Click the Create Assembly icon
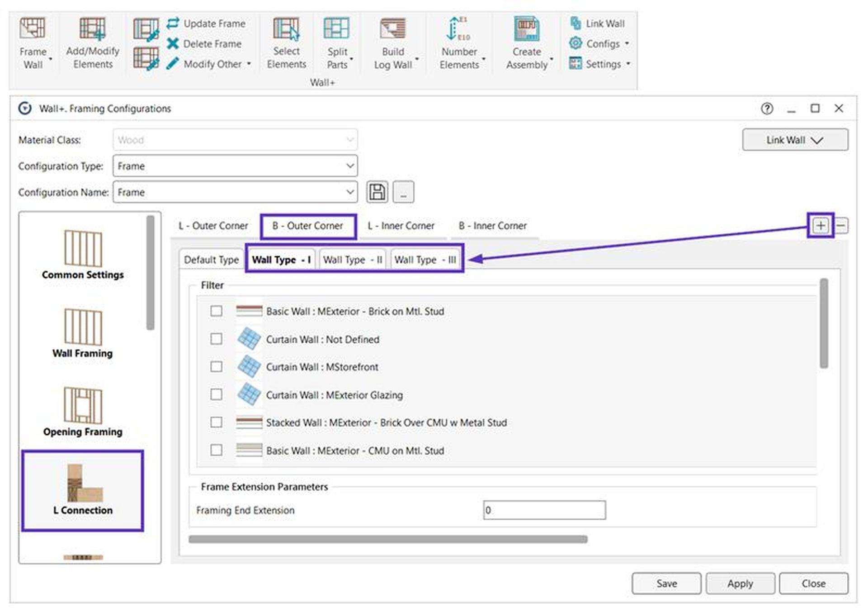This screenshot has height=611, width=868. [x=526, y=28]
